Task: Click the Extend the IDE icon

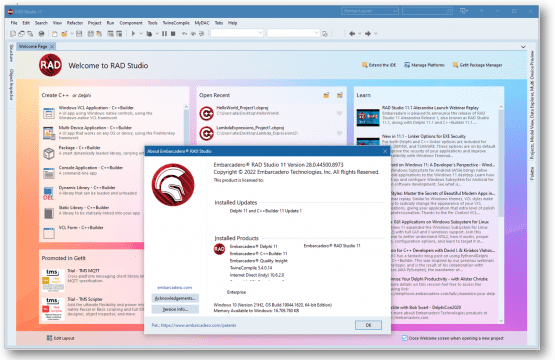Action: click(364, 65)
